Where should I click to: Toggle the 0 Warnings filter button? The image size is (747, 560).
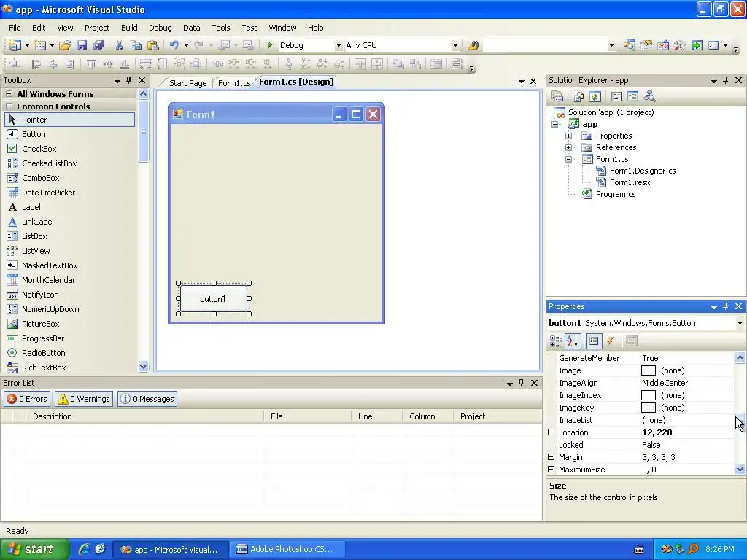click(84, 399)
